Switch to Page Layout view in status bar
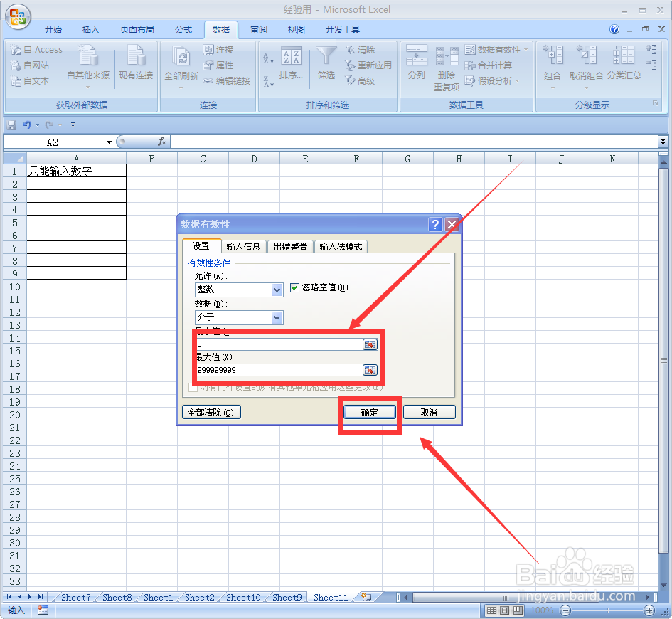 505,610
